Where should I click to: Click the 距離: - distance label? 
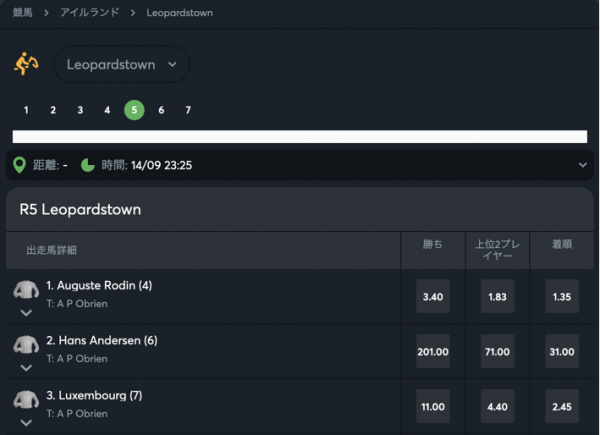pyautogui.click(x=50, y=165)
